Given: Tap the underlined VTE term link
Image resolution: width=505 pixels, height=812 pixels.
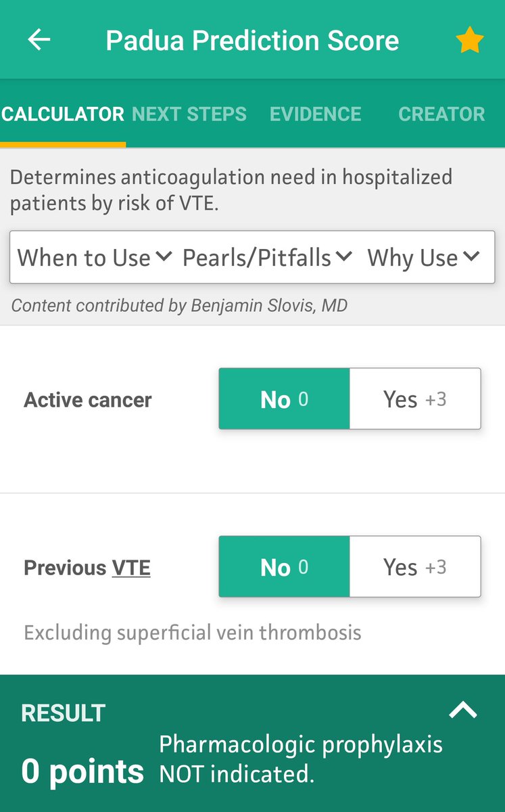Looking at the screenshot, I should coord(131,568).
